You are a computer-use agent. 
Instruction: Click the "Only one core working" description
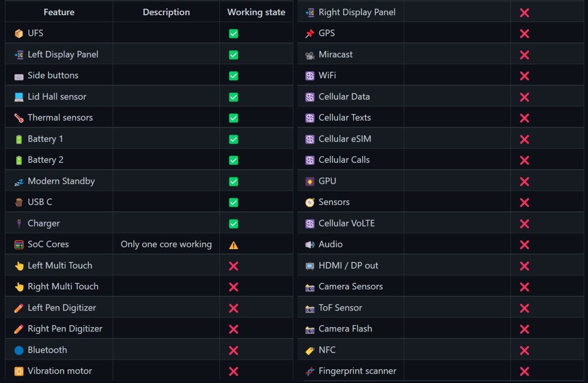(x=166, y=244)
